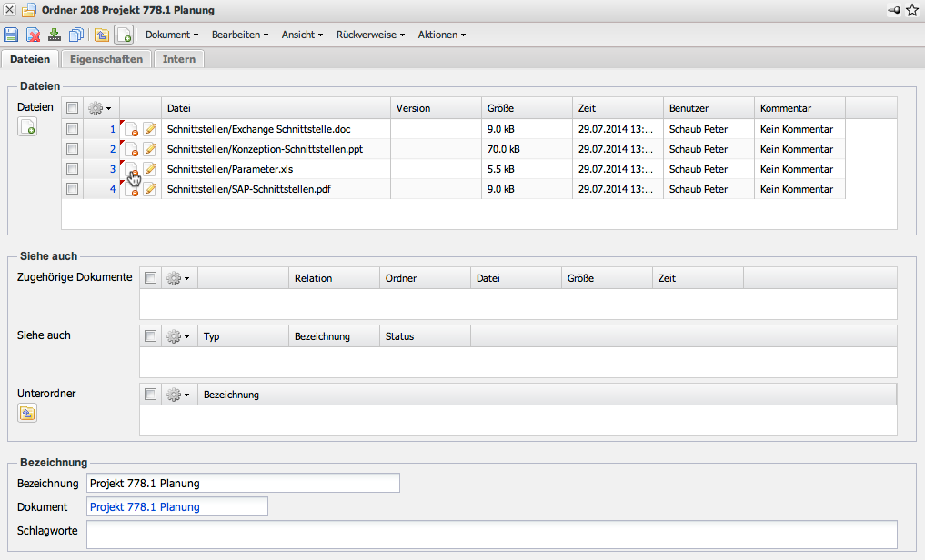The width and height of the screenshot is (925, 560).
Task: Click the copy documents icon in toolbar
Action: (76, 35)
